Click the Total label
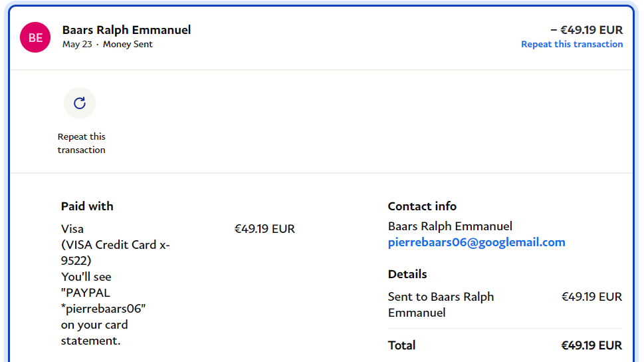Screen dimensions: 644x362 pos(401,345)
